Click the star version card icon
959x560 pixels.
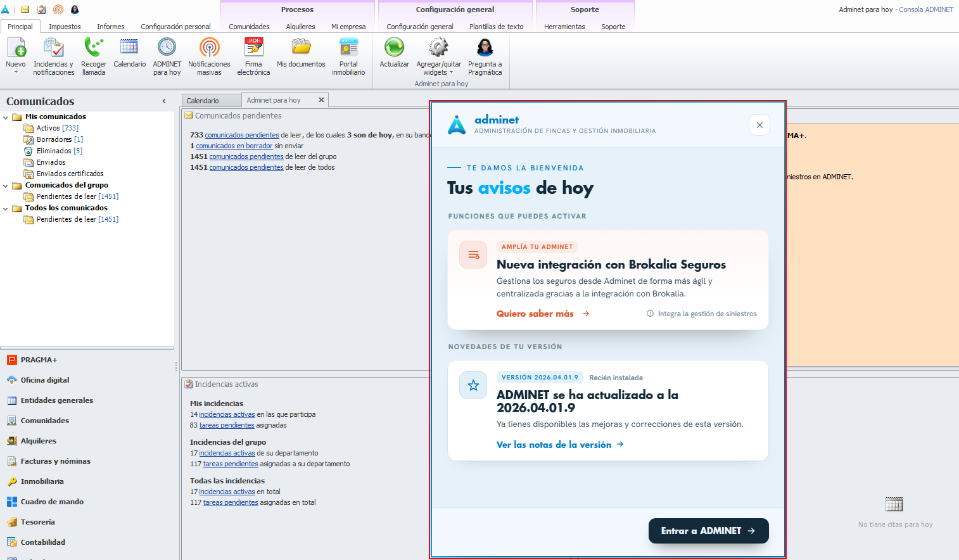pos(473,385)
